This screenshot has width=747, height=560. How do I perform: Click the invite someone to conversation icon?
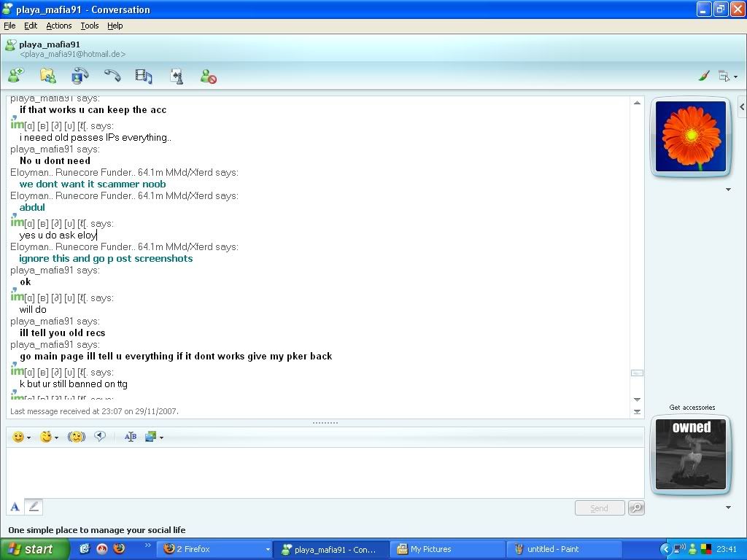pos(15,75)
